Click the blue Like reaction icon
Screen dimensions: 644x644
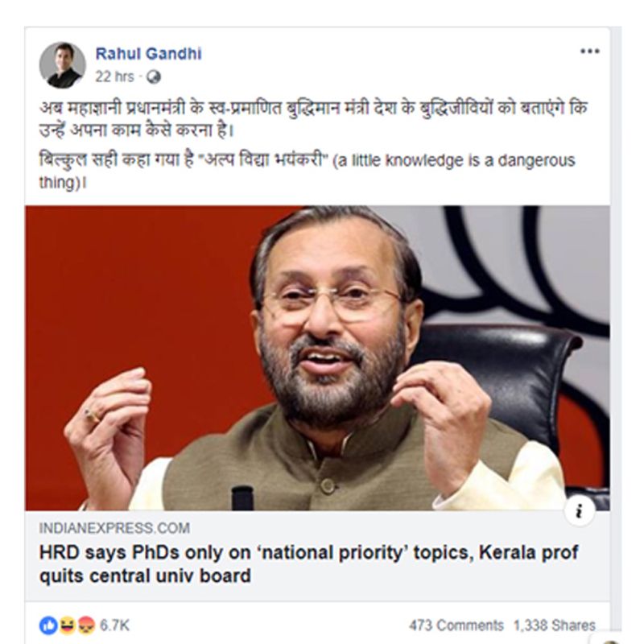(x=47, y=625)
